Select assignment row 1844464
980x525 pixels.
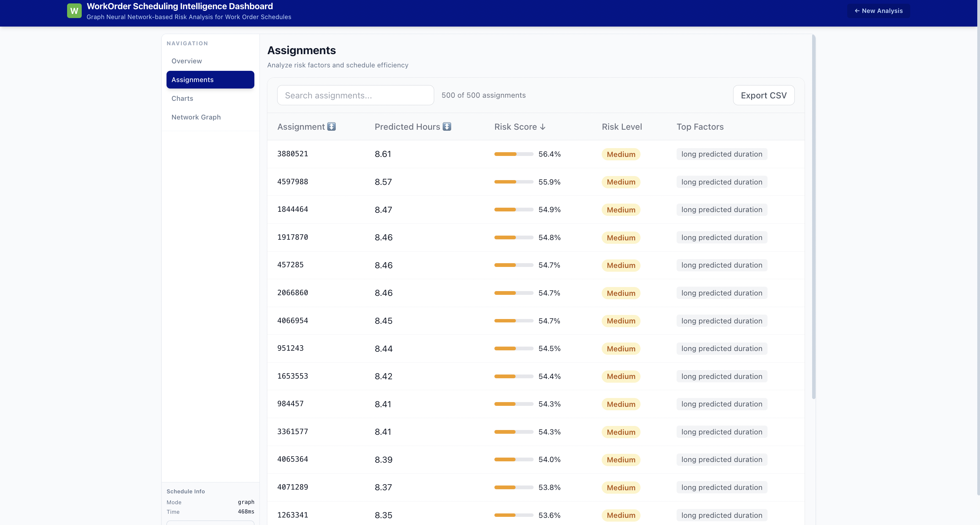[x=293, y=210]
